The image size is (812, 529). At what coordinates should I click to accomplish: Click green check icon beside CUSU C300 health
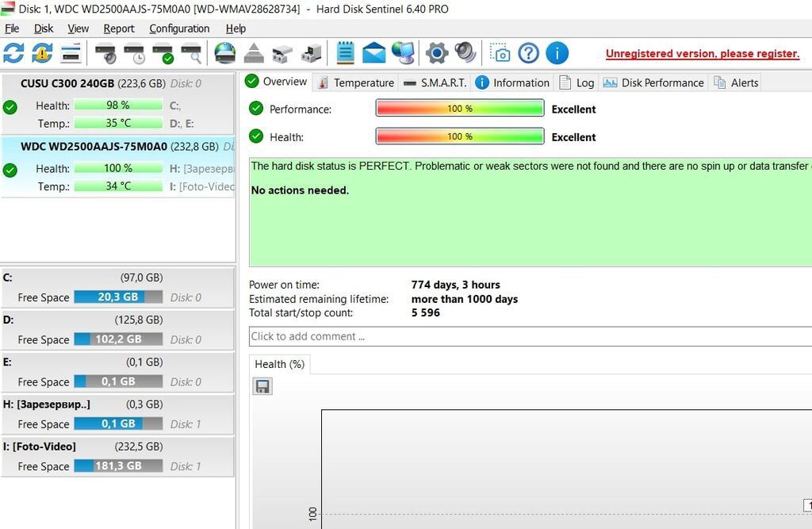tap(10, 107)
